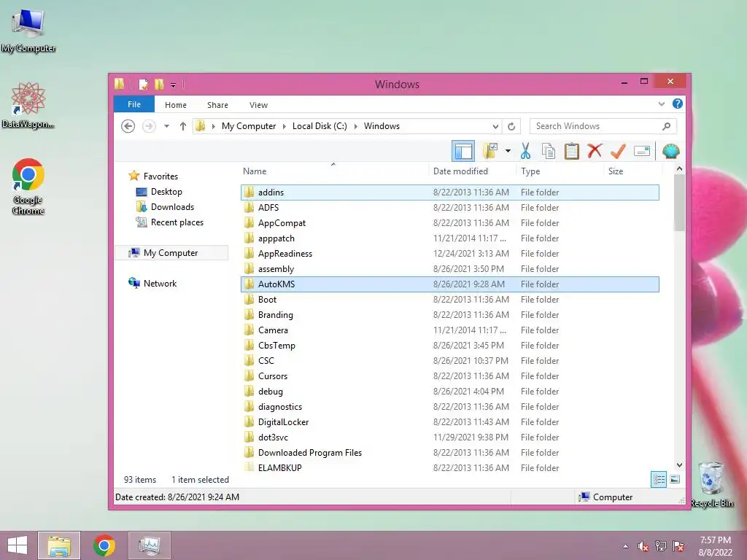Click the red X Delete icon
Viewport: 747px width, 560px height.
[x=595, y=152]
